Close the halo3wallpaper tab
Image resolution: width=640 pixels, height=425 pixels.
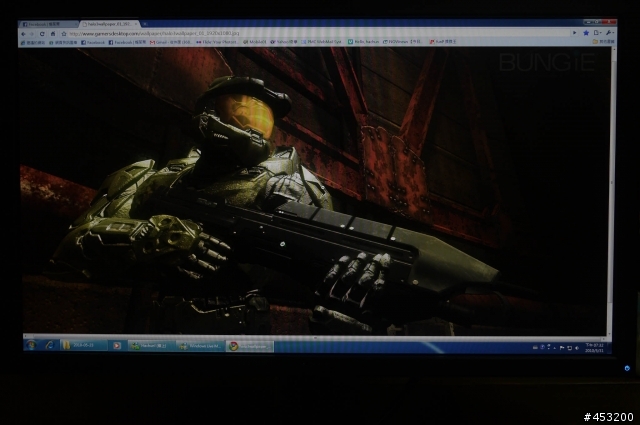(x=136, y=24)
